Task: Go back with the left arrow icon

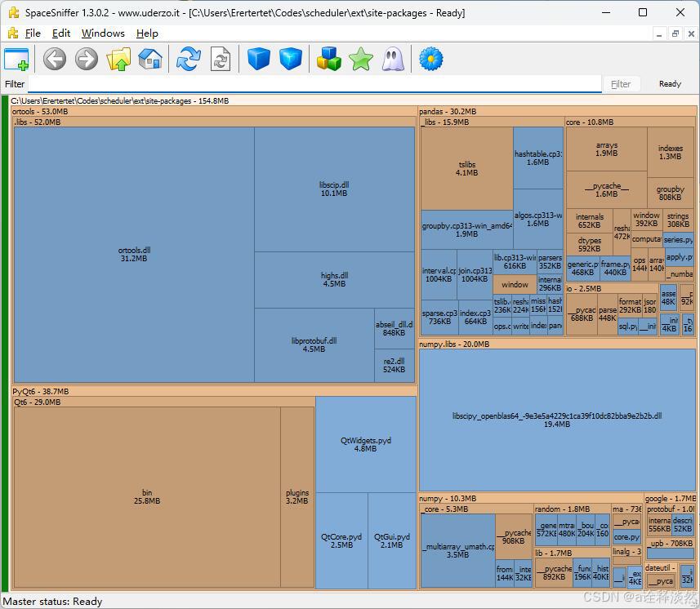Action: click(55, 59)
